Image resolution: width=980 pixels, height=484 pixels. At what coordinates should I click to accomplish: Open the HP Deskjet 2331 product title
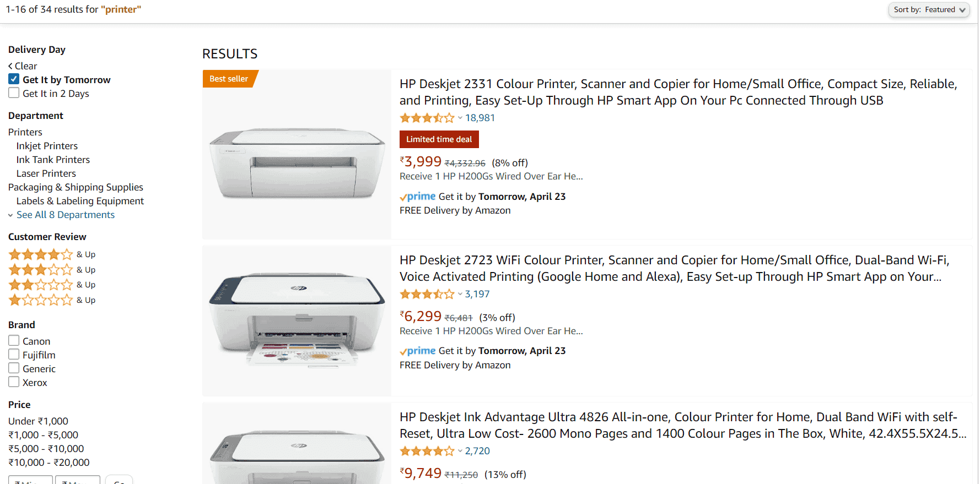pos(678,92)
